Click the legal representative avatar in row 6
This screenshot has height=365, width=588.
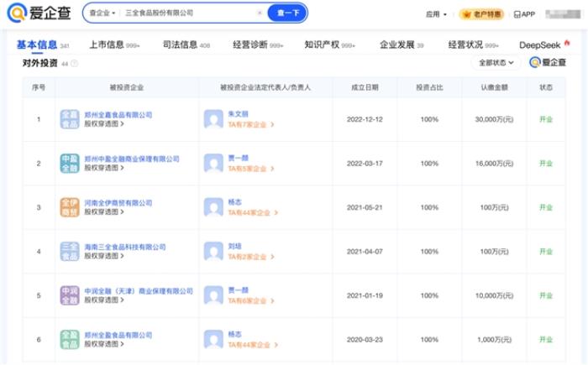click(x=213, y=340)
